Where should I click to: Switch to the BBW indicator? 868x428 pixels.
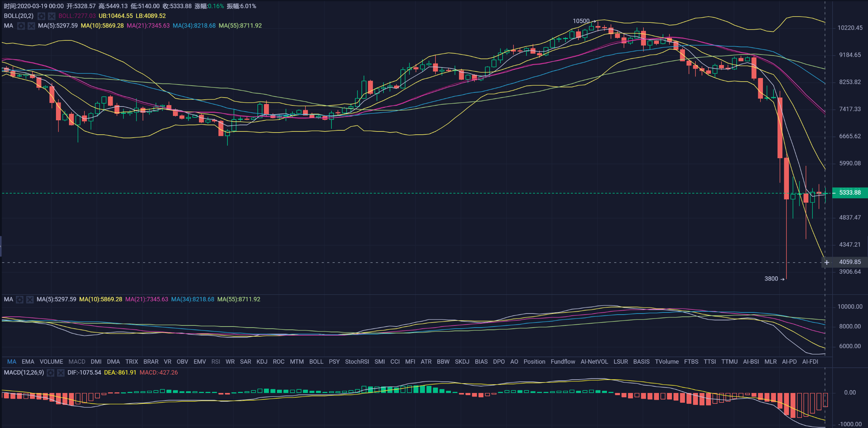[x=443, y=362]
